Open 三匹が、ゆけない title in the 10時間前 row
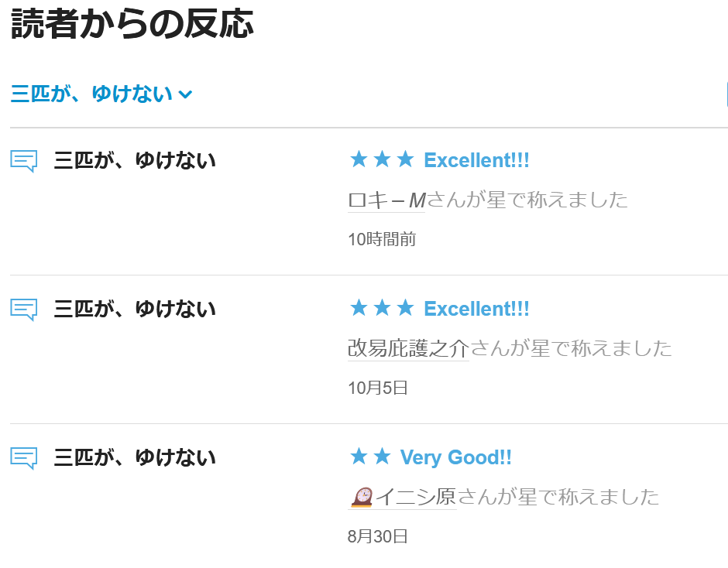728x568 pixels. (x=135, y=161)
